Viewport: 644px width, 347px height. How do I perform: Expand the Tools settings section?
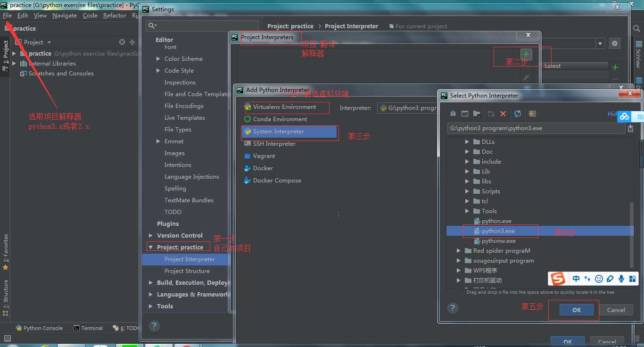point(150,306)
